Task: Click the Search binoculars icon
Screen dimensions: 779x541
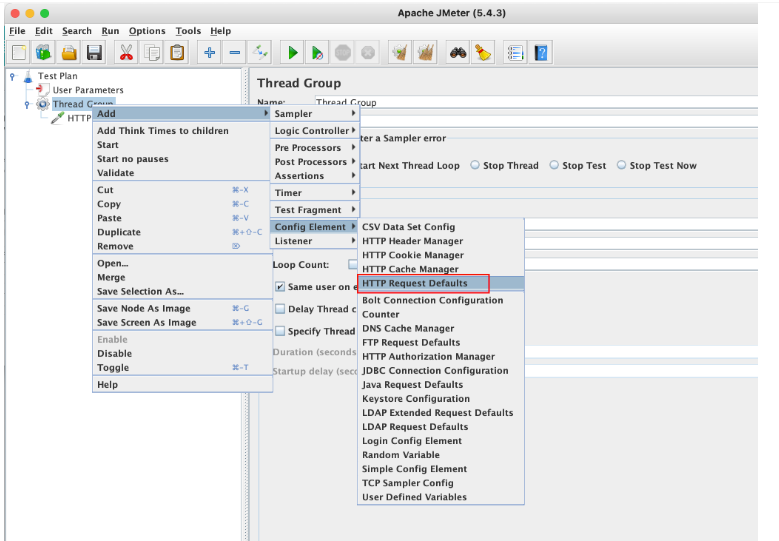Action: pos(458,52)
